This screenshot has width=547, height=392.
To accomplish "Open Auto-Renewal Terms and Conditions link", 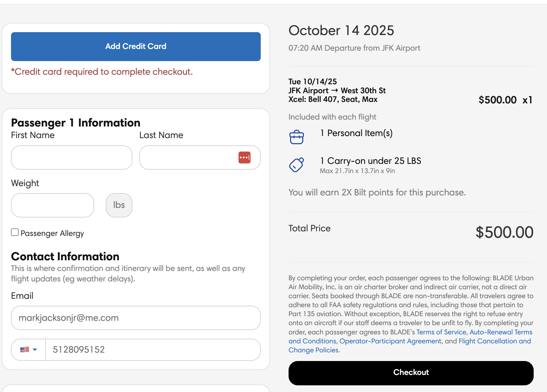I will tap(501, 332).
